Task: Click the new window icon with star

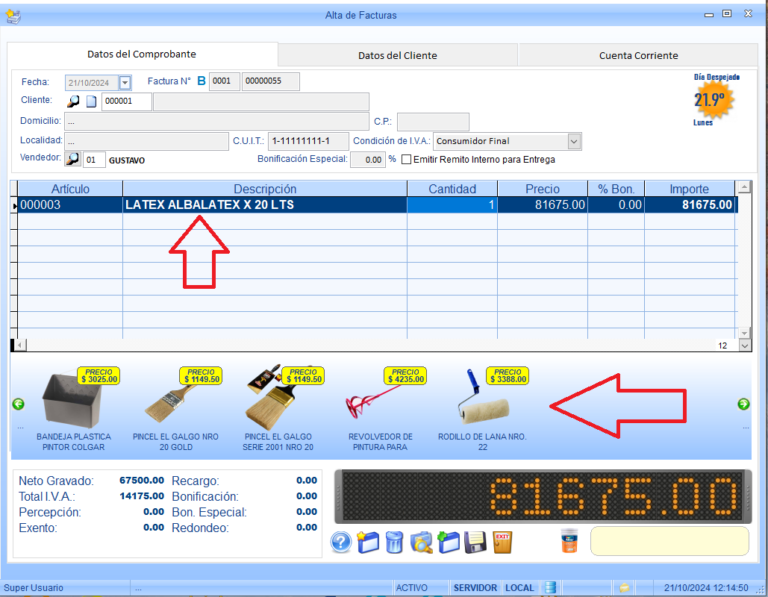Action: 368,543
